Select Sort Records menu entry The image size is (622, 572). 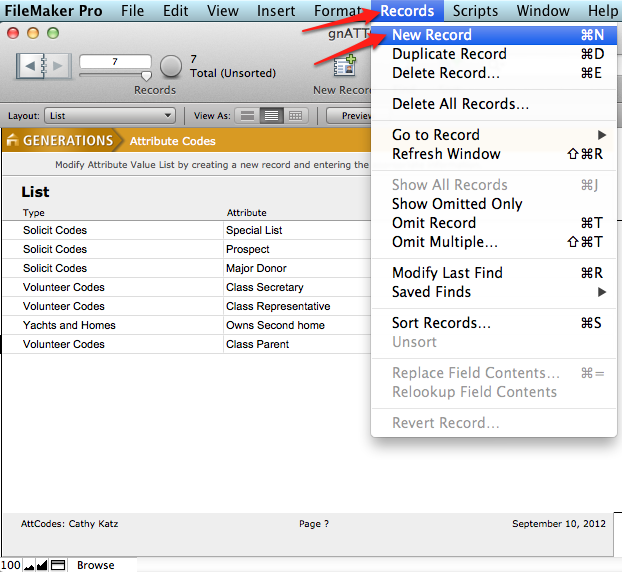[x=441, y=323]
